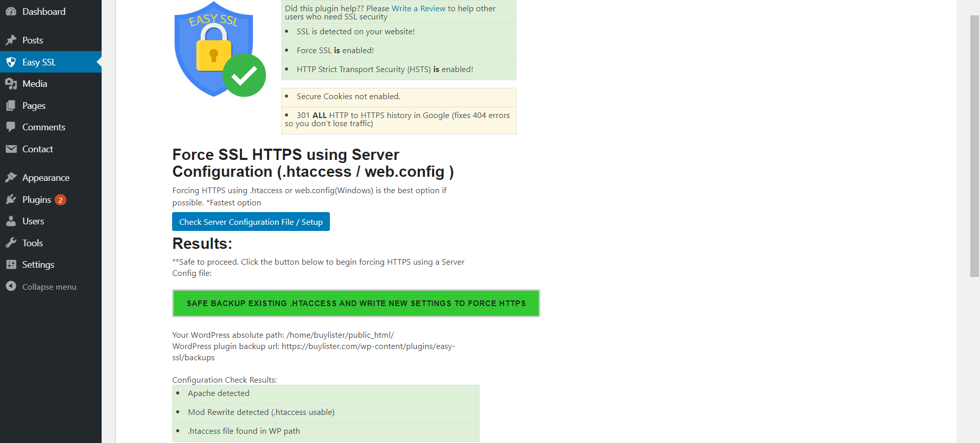Click the Tools wrench icon
The width and height of the screenshot is (980, 443).
click(11, 243)
